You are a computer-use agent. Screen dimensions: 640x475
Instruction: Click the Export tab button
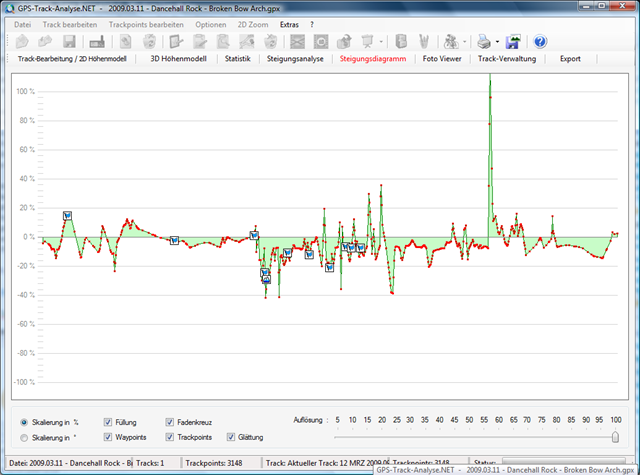pyautogui.click(x=570, y=59)
